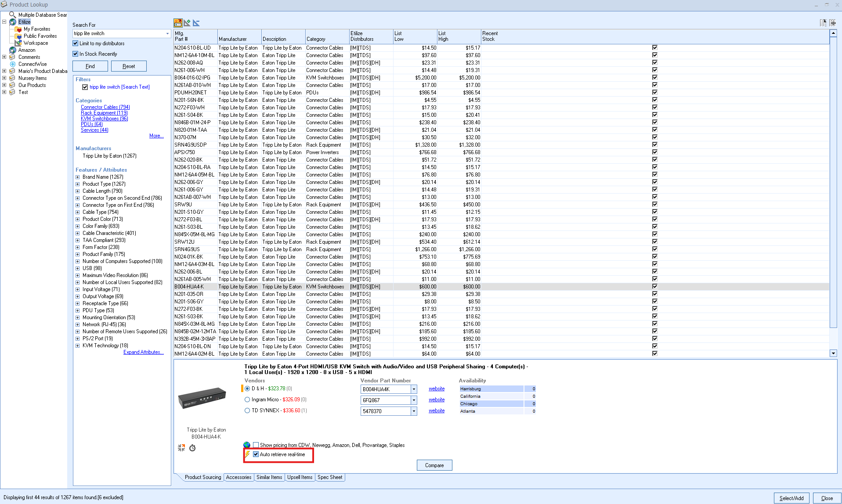
Task: Enable Show pricing from CDW checkbox
Action: 256,445
